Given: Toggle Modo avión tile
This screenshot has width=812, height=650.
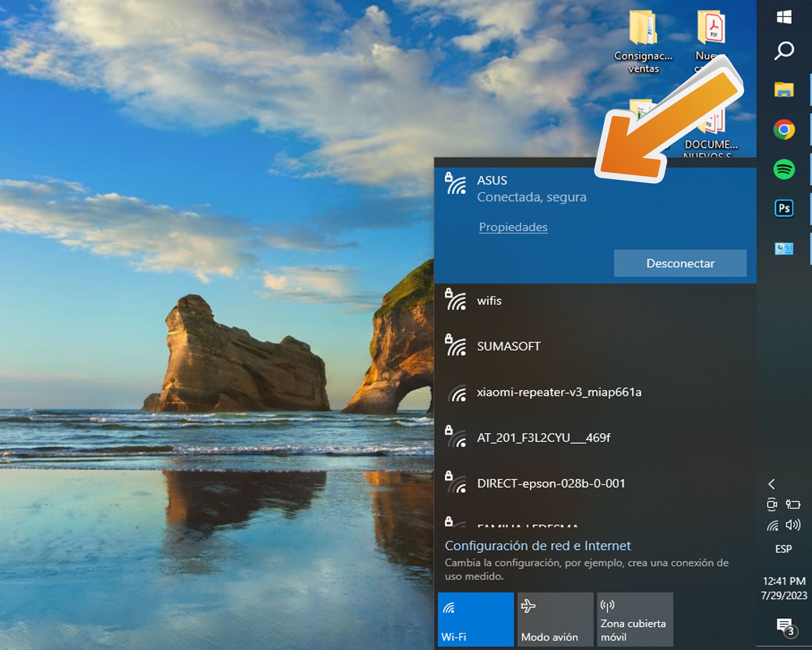Looking at the screenshot, I should 555,619.
